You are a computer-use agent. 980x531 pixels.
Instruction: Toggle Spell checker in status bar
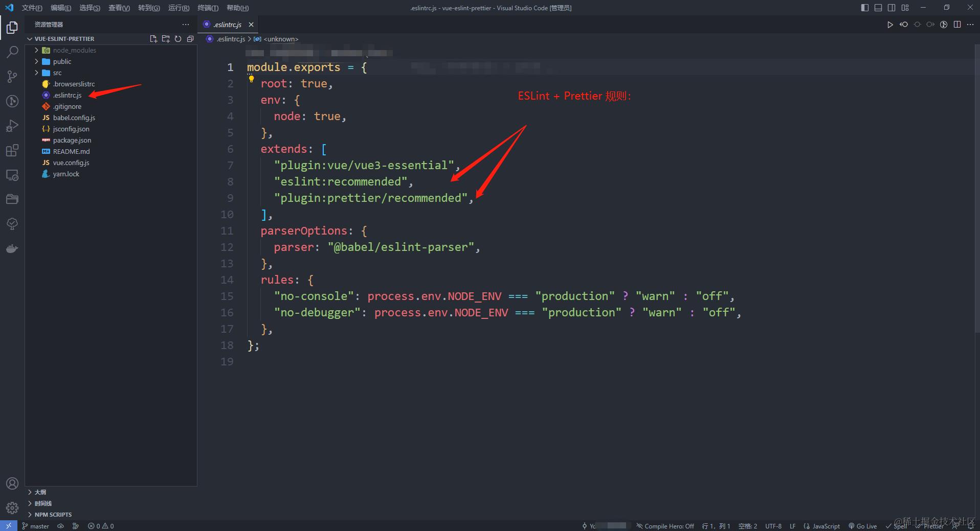pos(896,526)
